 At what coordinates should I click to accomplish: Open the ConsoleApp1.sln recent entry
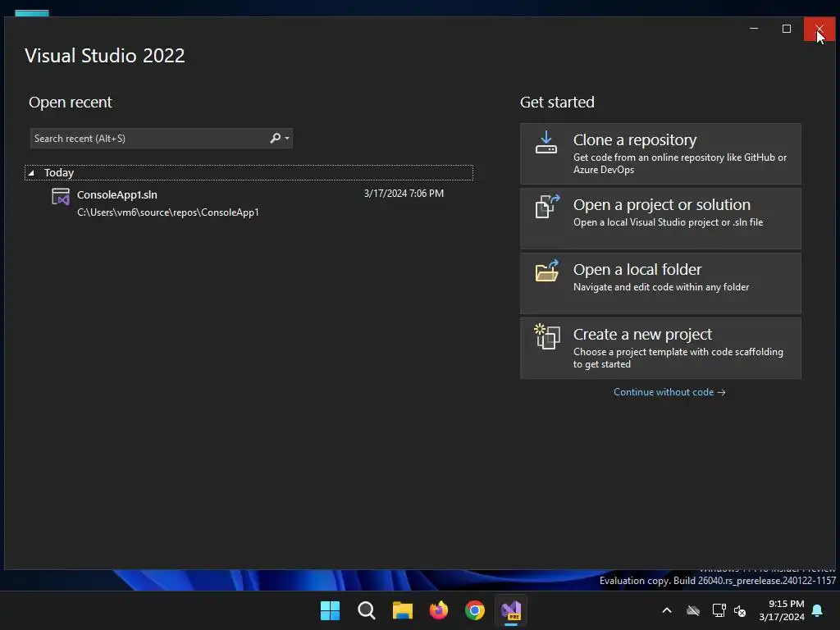pos(249,203)
